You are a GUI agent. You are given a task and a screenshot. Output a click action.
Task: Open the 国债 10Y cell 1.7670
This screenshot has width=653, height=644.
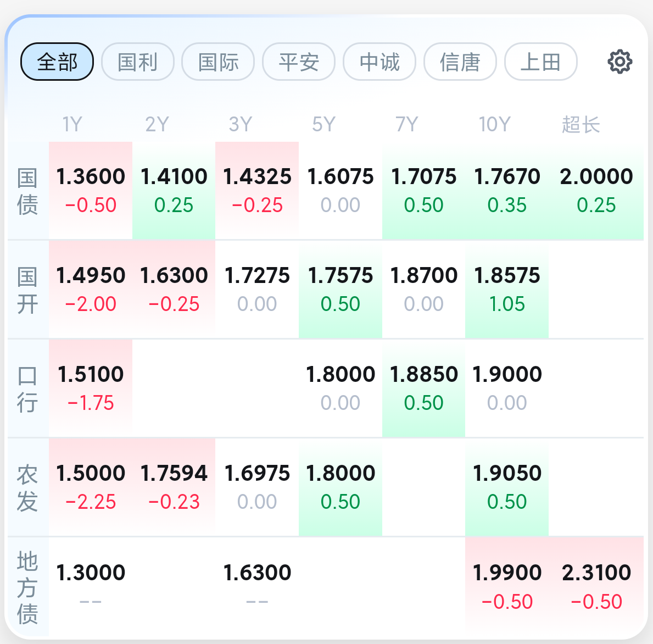[507, 190]
